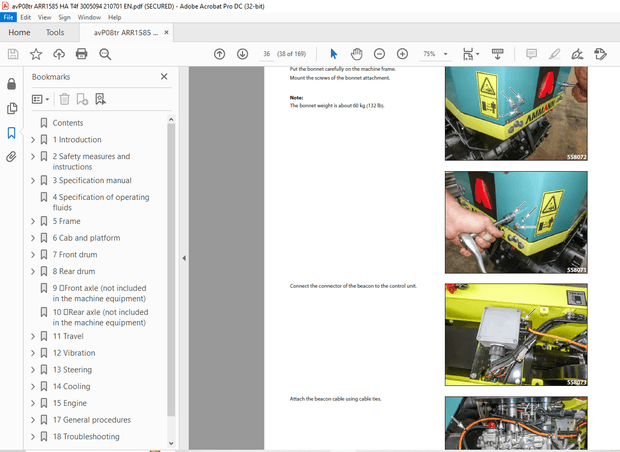Open the View menu
This screenshot has height=452, width=620.
(x=44, y=17)
